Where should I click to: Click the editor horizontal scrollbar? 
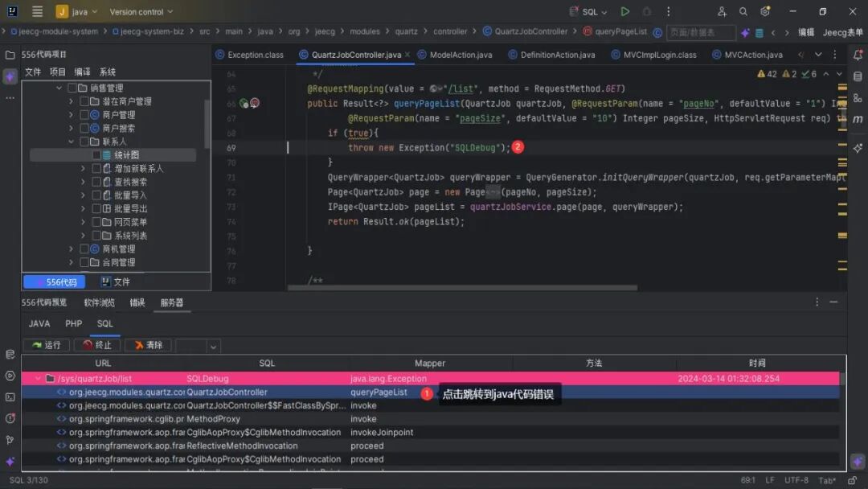pos(462,287)
